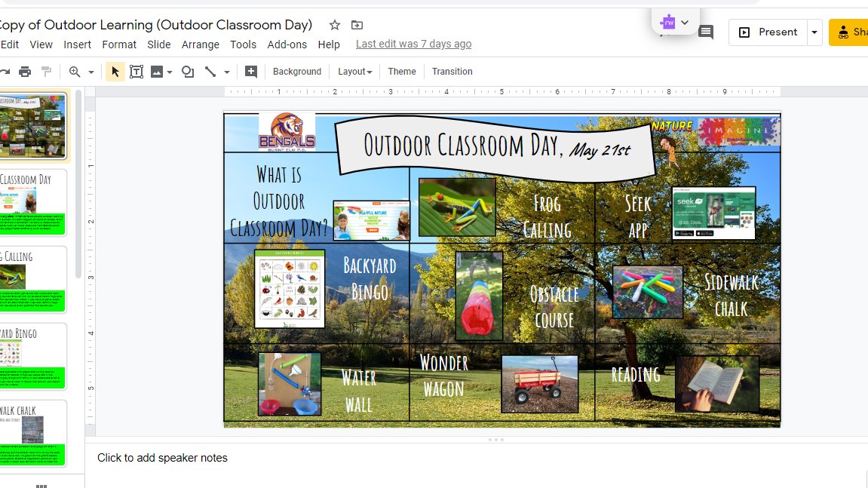Screen dimensions: 868x488
Task: Click the water wall photo
Action: 290,384
